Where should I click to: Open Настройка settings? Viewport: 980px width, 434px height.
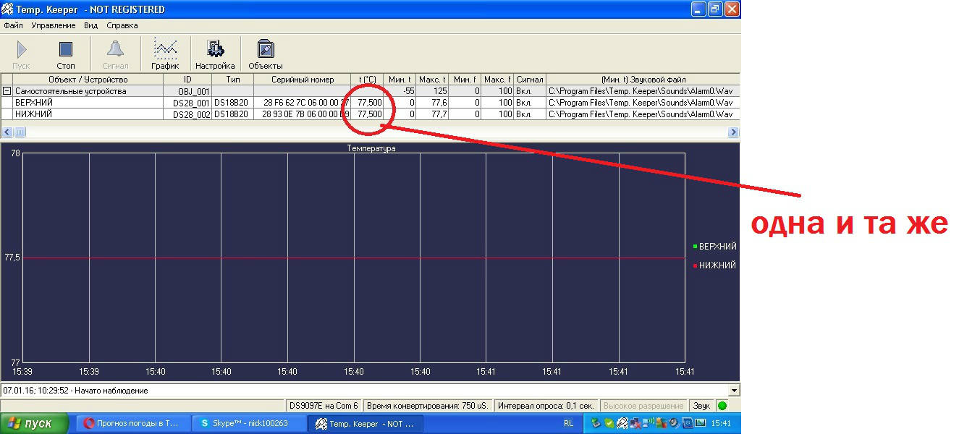(215, 54)
